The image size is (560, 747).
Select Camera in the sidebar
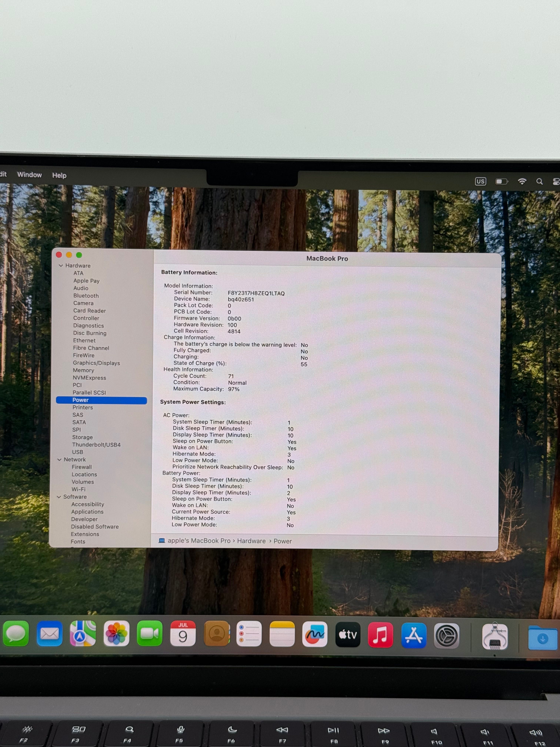point(83,303)
